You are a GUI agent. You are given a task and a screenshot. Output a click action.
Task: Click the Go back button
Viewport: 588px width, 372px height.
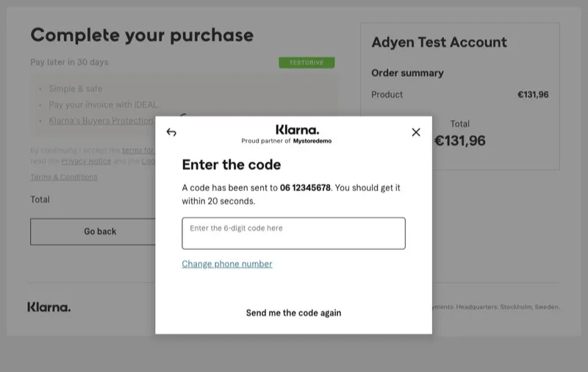pyautogui.click(x=93, y=232)
